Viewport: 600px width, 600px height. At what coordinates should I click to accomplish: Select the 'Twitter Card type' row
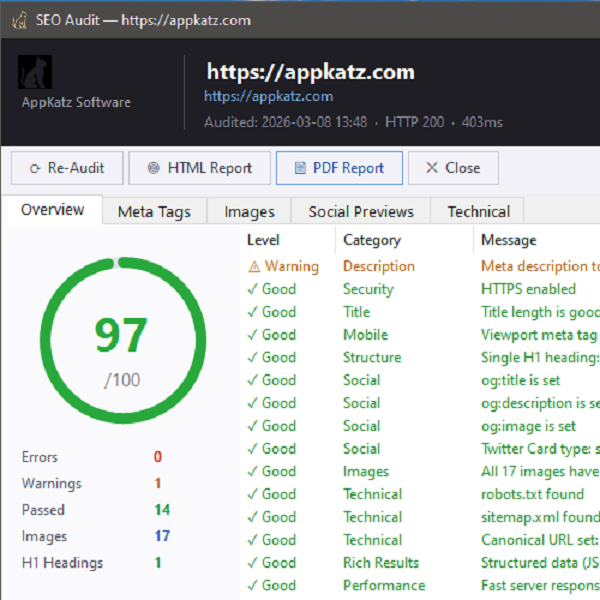pyautogui.click(x=421, y=448)
